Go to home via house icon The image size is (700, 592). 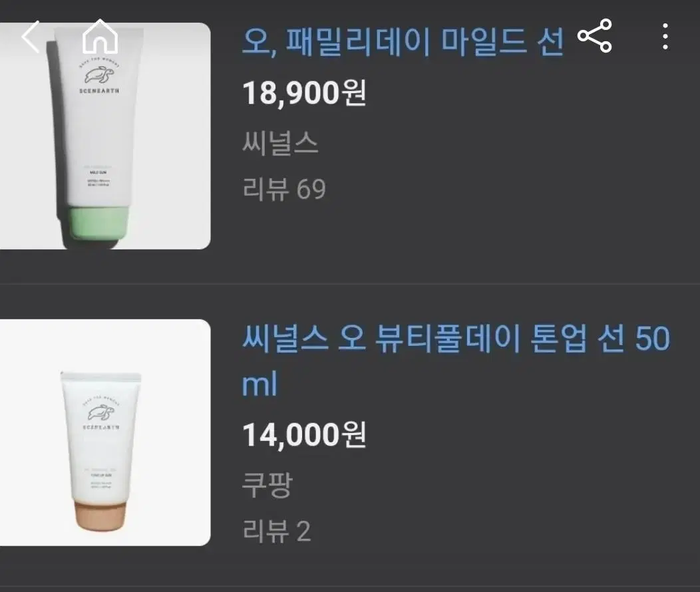pos(100,37)
